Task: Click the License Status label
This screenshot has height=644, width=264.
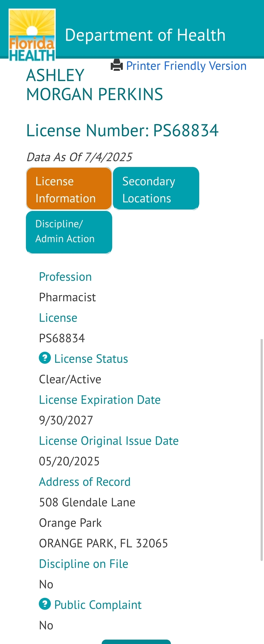Action: [91, 359]
